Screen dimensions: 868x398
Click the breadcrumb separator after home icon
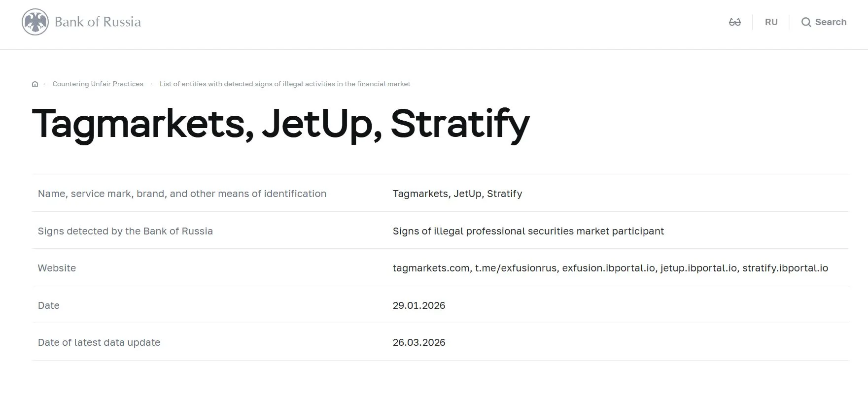click(x=44, y=84)
